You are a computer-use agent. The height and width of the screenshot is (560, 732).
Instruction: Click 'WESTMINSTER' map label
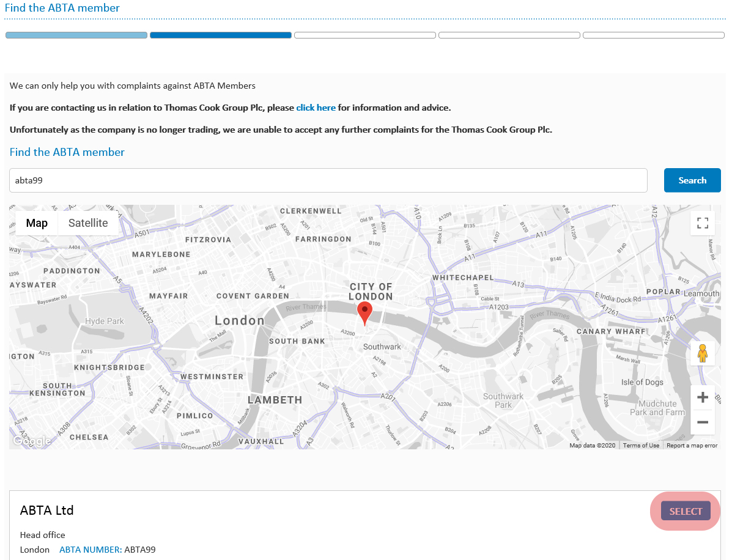pyautogui.click(x=212, y=377)
